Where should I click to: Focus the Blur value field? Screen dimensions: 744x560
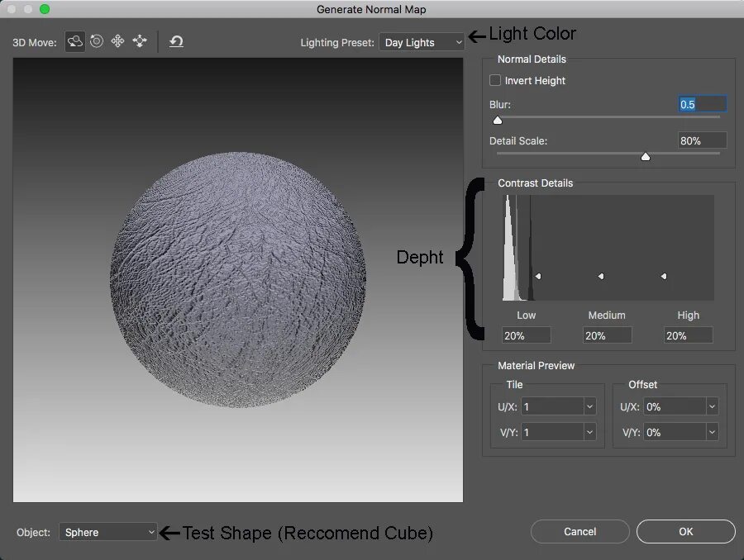coord(702,104)
